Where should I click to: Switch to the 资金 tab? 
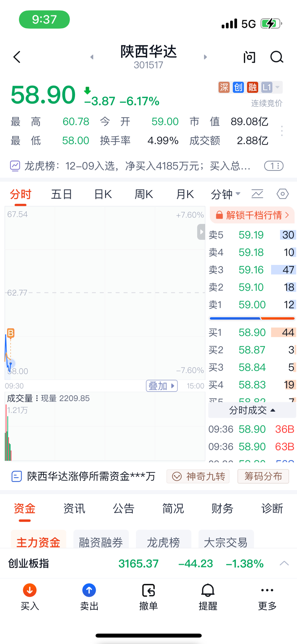25,508
